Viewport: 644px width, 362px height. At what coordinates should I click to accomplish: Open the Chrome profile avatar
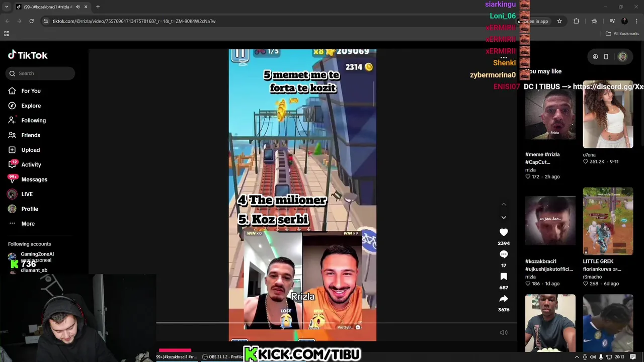pos(624,21)
